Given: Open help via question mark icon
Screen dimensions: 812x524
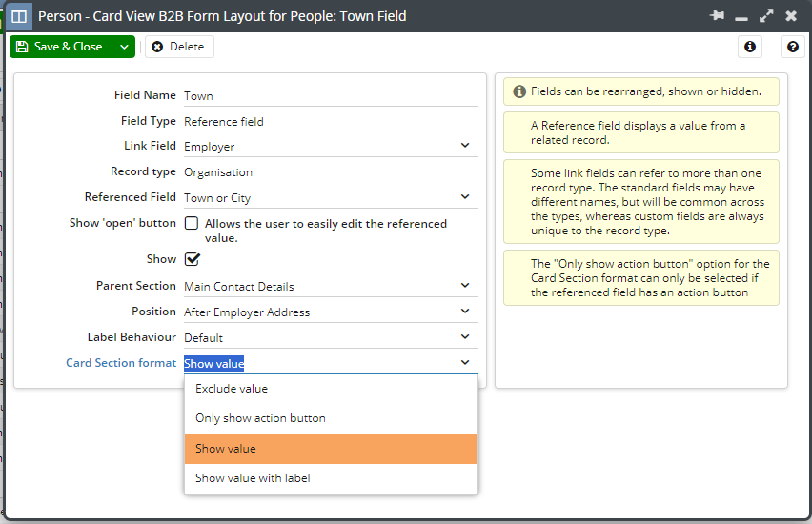Looking at the screenshot, I should coord(792,47).
